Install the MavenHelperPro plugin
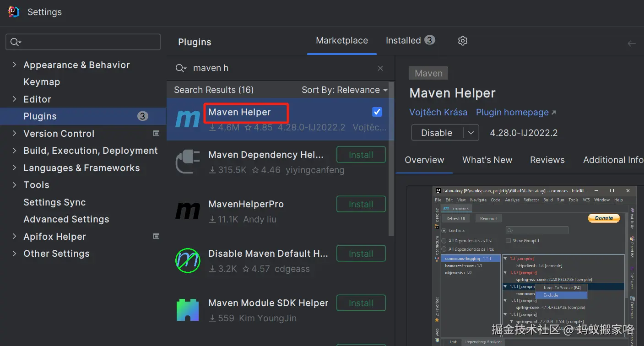Image resolution: width=644 pixels, height=346 pixels. pyautogui.click(x=361, y=204)
